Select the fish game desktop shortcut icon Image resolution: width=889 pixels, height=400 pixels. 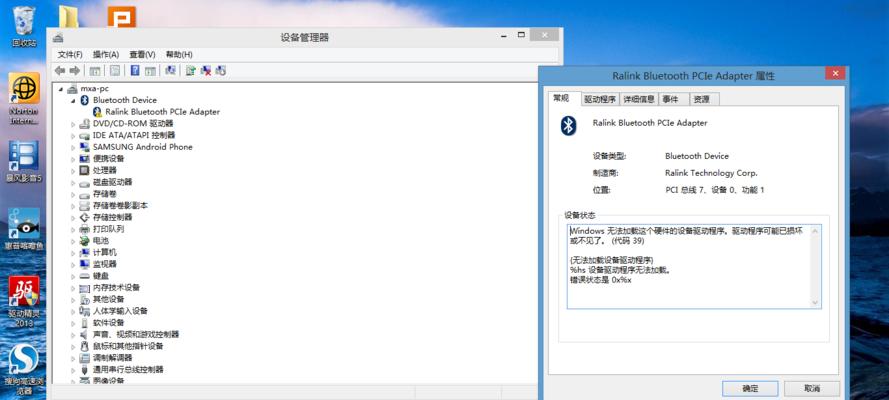click(23, 228)
